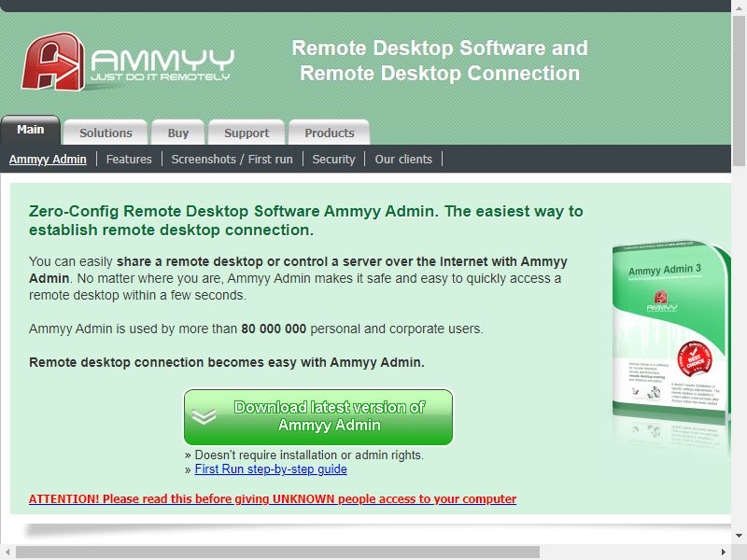
Task: Click the scroll right arrow
Action: pyautogui.click(x=724, y=552)
